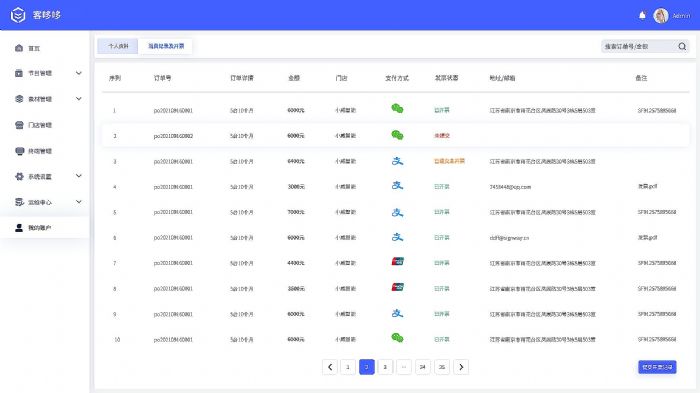Click the Alipay icon in row 4
Screen dimensions: 700x393
397,185
